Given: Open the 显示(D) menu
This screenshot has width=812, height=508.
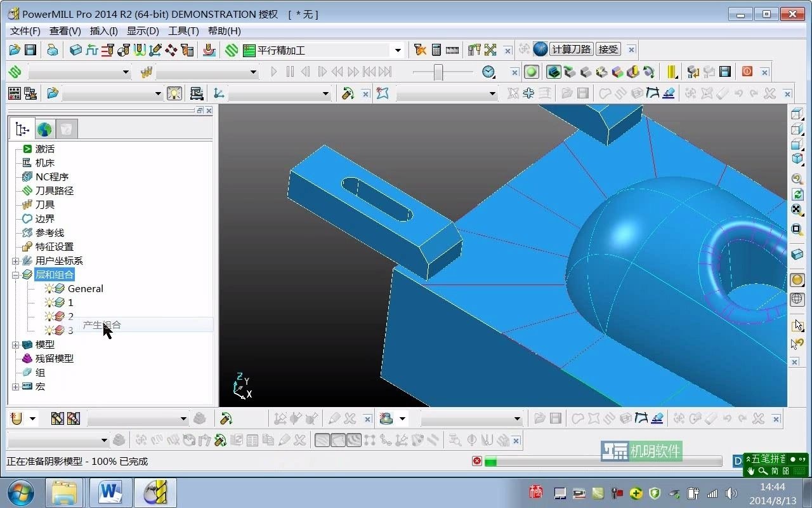Looking at the screenshot, I should click(x=143, y=30).
